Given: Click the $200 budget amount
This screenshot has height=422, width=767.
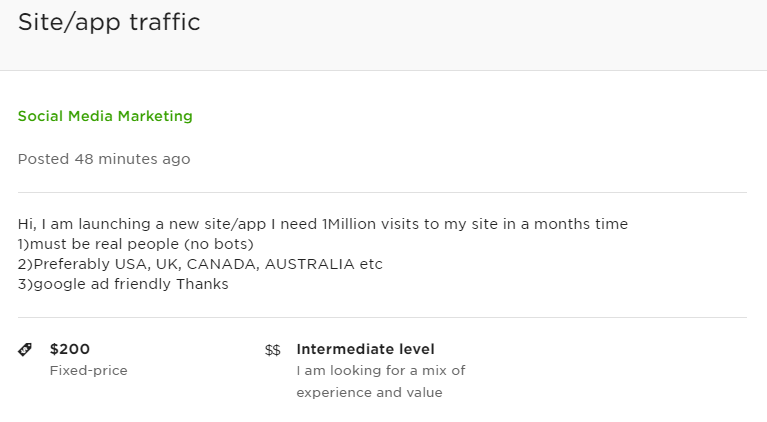Looking at the screenshot, I should [x=70, y=349].
